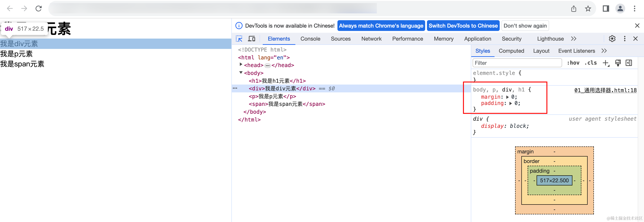Toggle :hov element state panel
The width and height of the screenshot is (644, 222).
(573, 63)
